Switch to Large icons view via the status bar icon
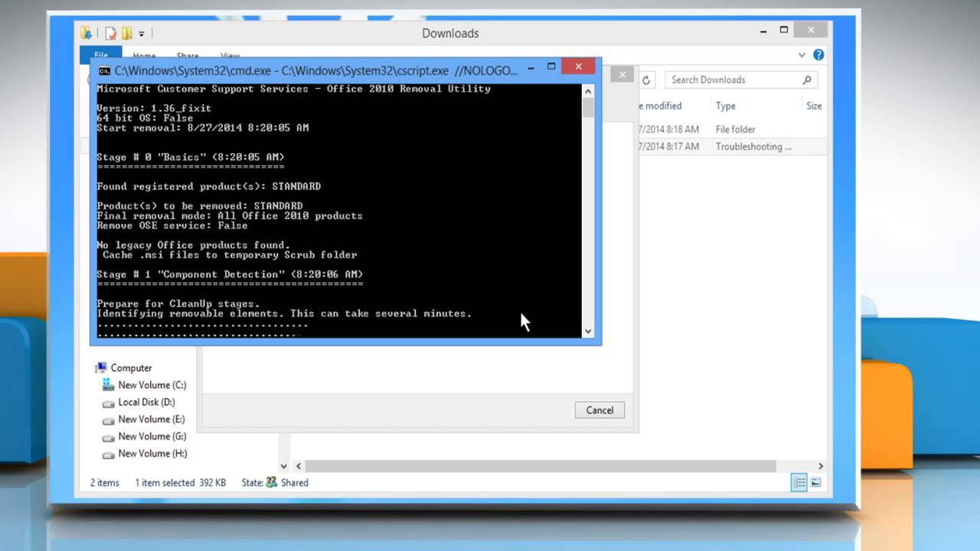Viewport: 980px width, 551px height. tap(815, 482)
